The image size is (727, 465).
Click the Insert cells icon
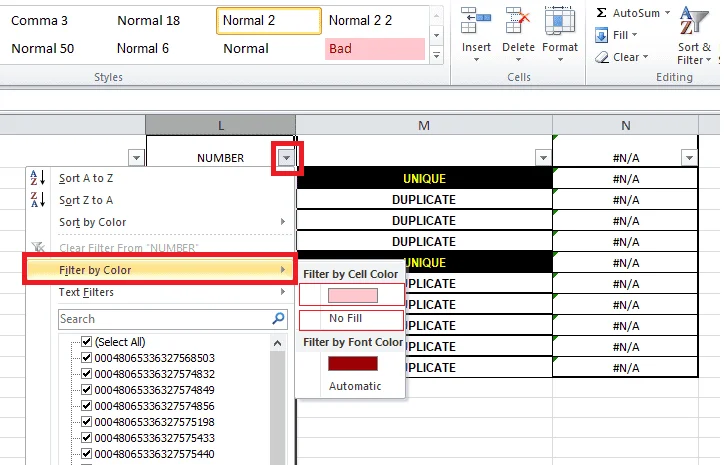point(476,21)
